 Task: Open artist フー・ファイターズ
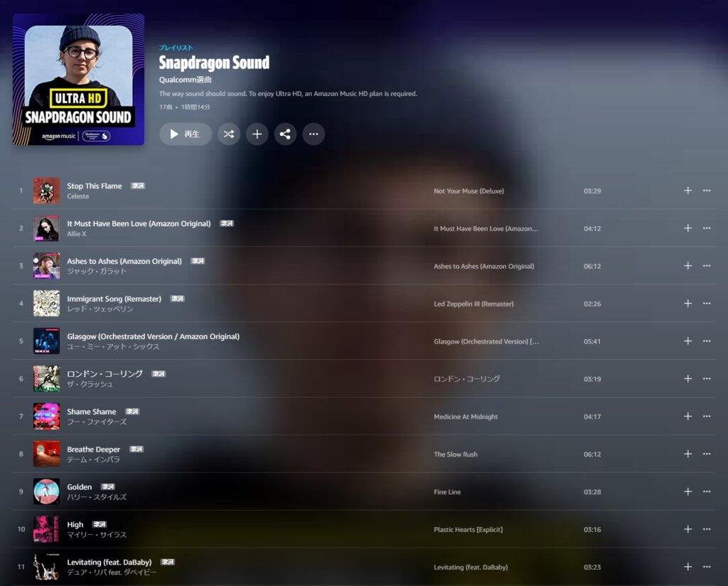click(x=97, y=422)
